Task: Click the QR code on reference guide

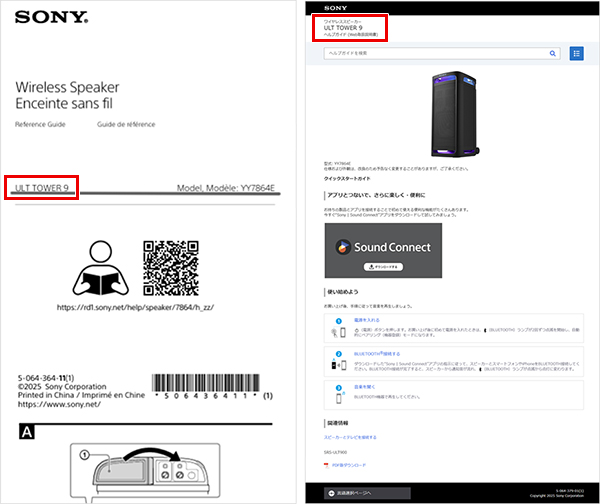Action: [x=171, y=268]
